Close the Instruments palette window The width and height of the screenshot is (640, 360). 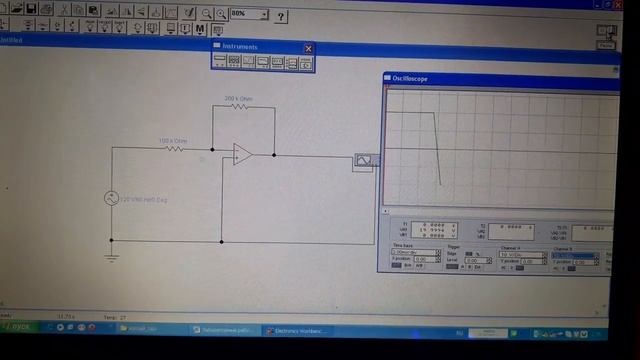308,49
